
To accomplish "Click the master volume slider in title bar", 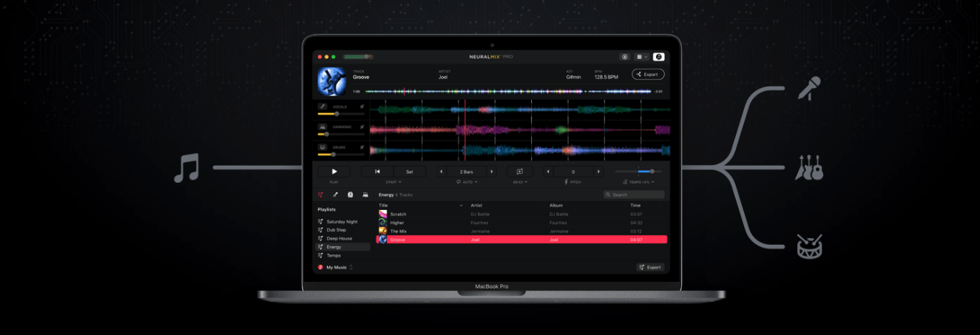I will tap(358, 56).
